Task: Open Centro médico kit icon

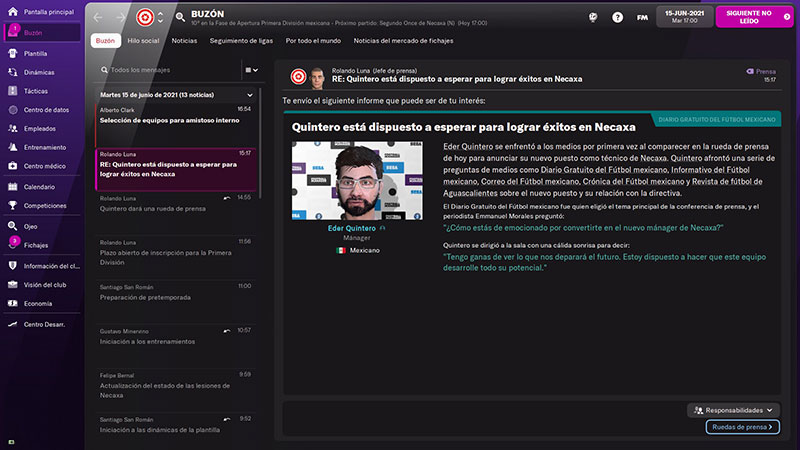Action: (13, 166)
